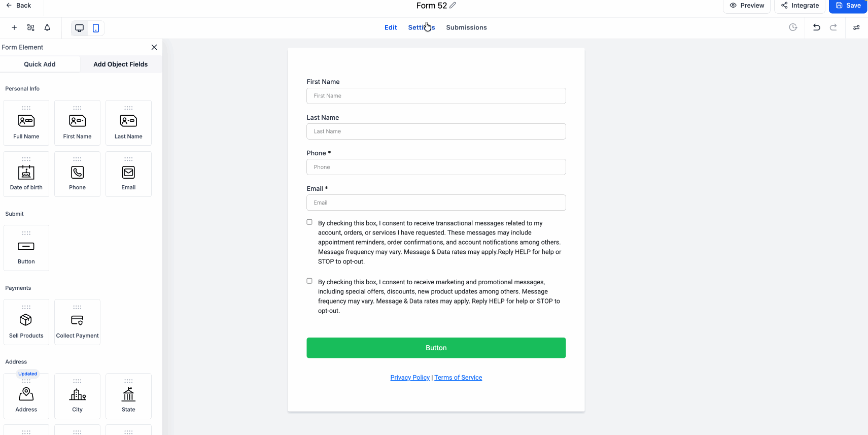Click the Save button
Image resolution: width=868 pixels, height=435 pixels.
pos(848,6)
